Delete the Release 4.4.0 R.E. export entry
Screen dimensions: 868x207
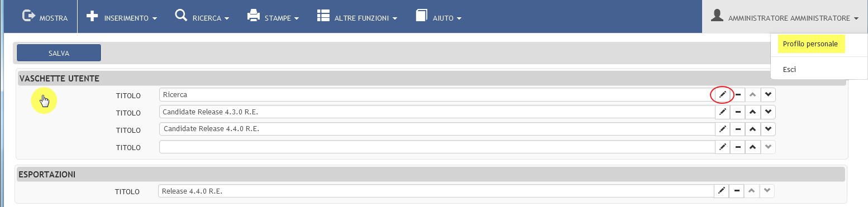point(737,191)
